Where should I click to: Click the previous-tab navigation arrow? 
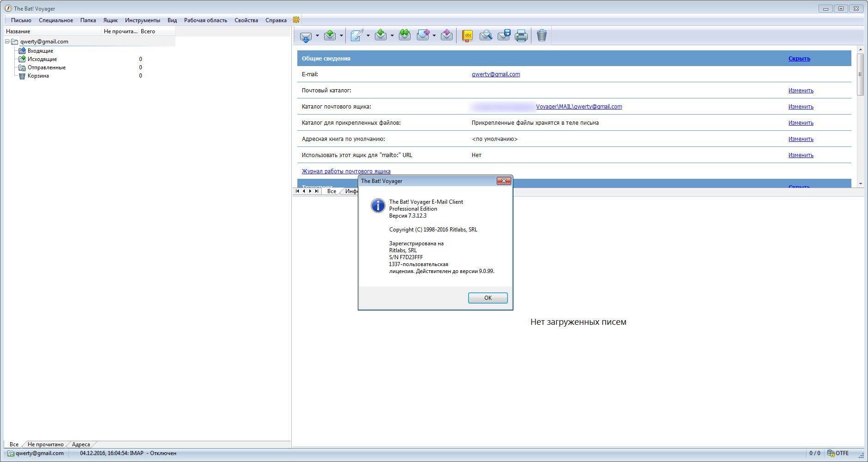click(x=304, y=191)
